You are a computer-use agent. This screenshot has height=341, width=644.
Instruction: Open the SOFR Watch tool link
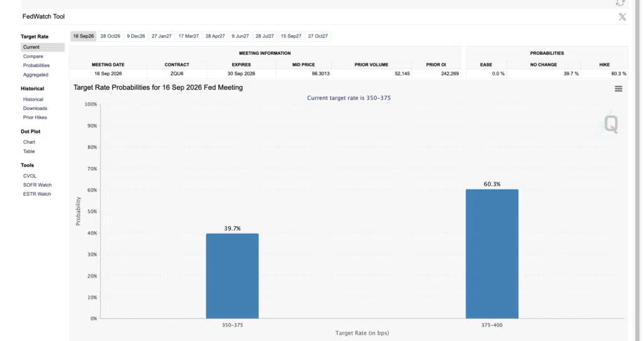pyautogui.click(x=37, y=185)
